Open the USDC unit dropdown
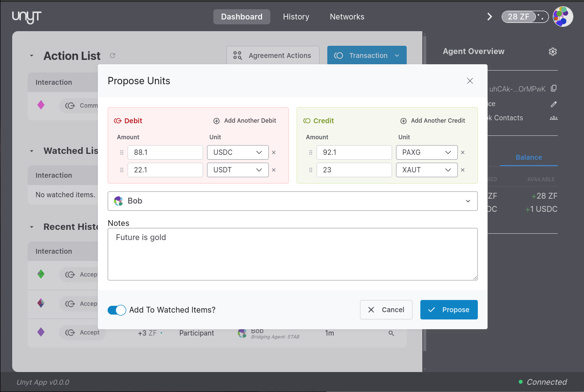 pos(238,152)
